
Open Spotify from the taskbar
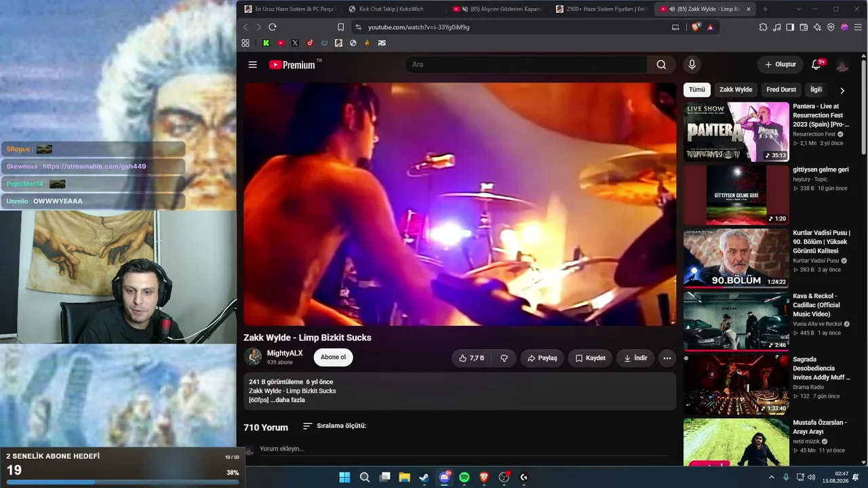(464, 477)
